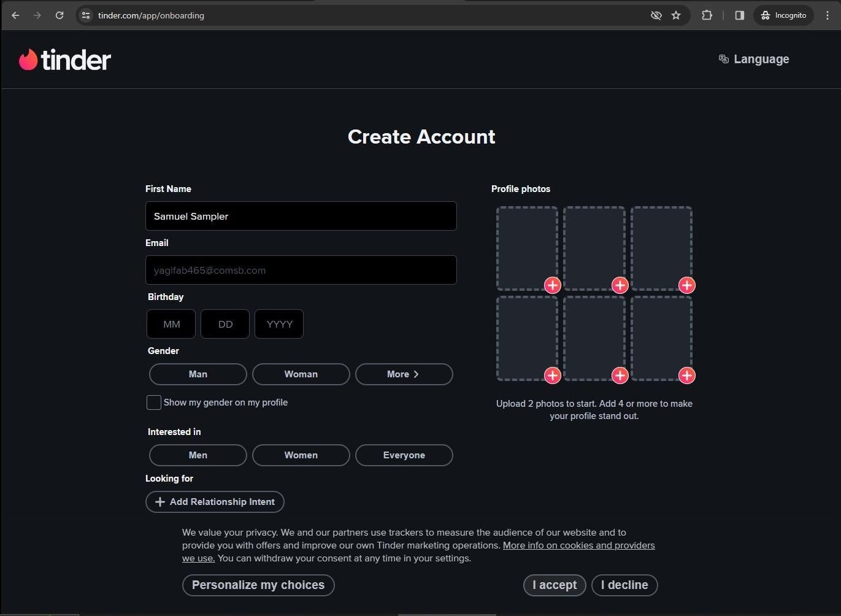Viewport: 841px width, 616px height.
Task: Select Woman as gender
Action: point(301,374)
